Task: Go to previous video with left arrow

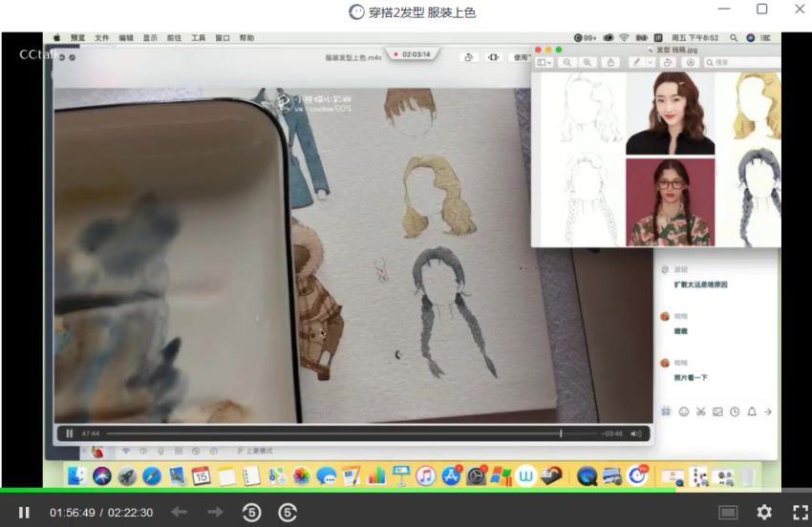Action: pyautogui.click(x=179, y=513)
